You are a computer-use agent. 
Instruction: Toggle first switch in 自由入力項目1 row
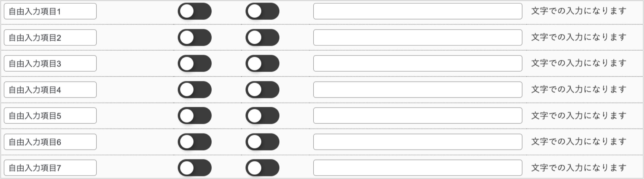[x=195, y=11]
